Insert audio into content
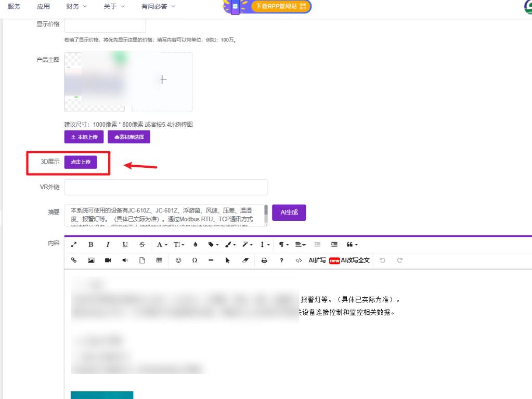The image size is (532, 399). (125, 260)
